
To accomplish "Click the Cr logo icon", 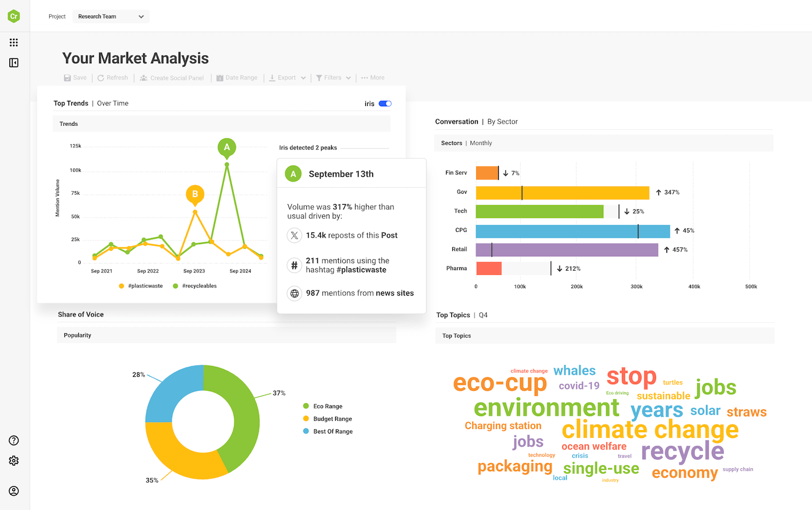I will [14, 16].
